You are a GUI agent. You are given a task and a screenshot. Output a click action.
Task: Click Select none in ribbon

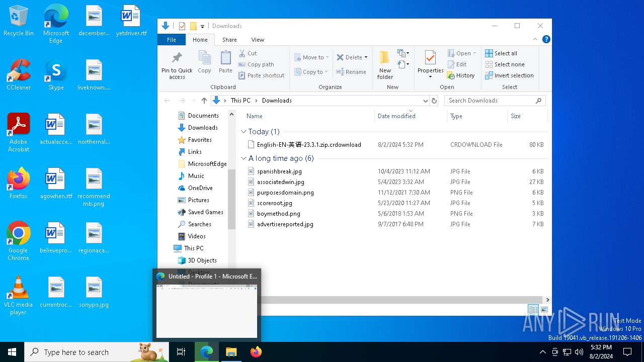point(505,64)
